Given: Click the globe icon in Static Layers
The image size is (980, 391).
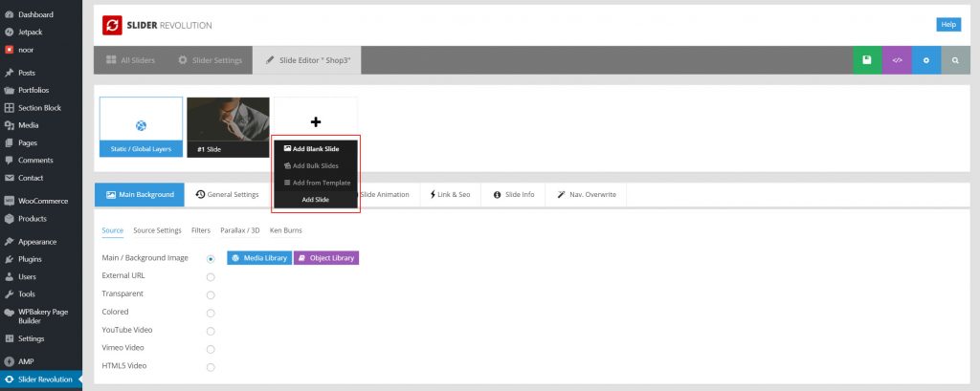Looking at the screenshot, I should point(141,125).
